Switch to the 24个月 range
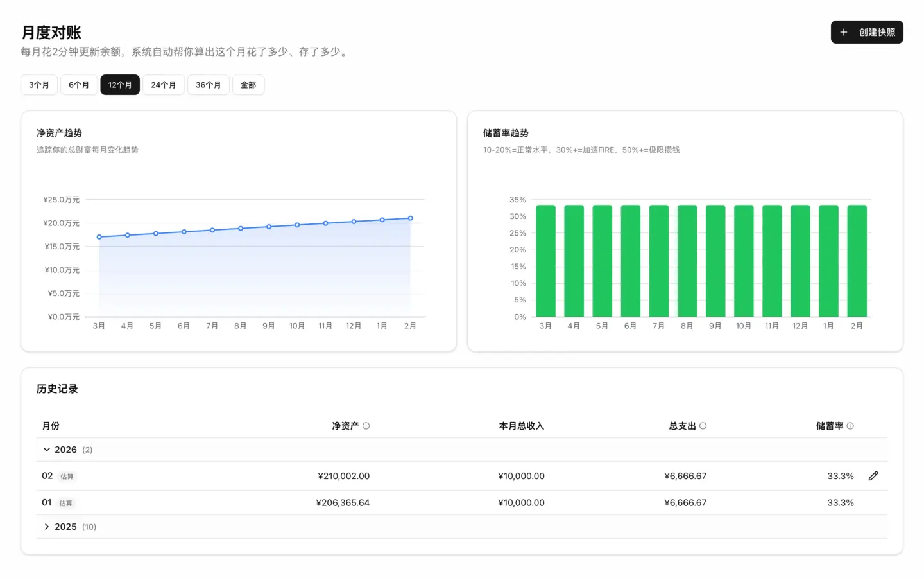Image resolution: width=924 pixels, height=578 pixels. pyautogui.click(x=163, y=85)
